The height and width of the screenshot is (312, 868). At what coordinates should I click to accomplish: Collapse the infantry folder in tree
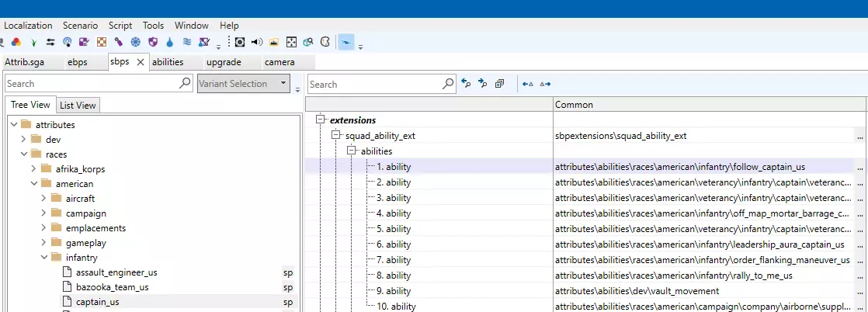(44, 258)
